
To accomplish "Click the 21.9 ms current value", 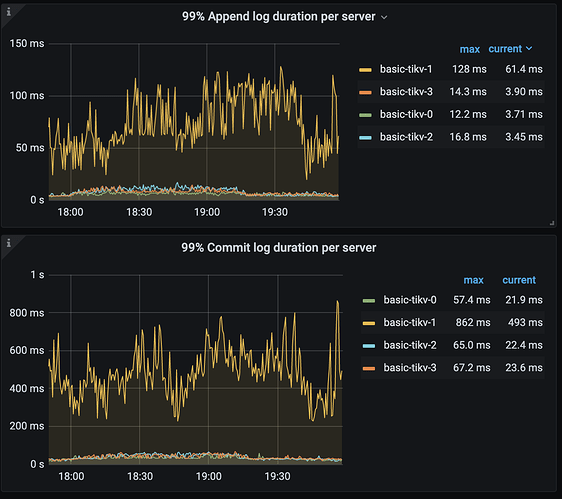I will [524, 300].
